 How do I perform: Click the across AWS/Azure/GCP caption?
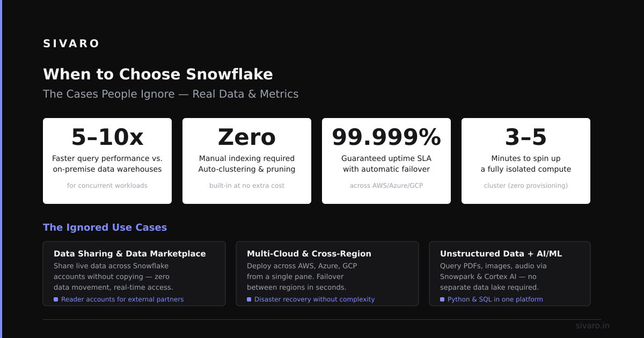(x=386, y=186)
